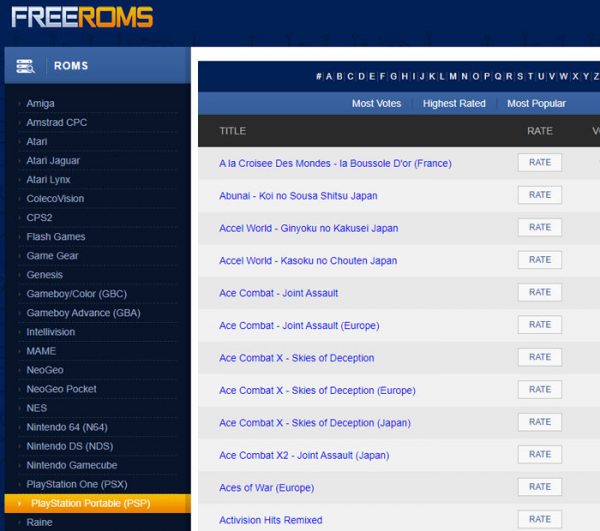Open the Raine category
This screenshot has height=531, width=600.
[x=39, y=523]
